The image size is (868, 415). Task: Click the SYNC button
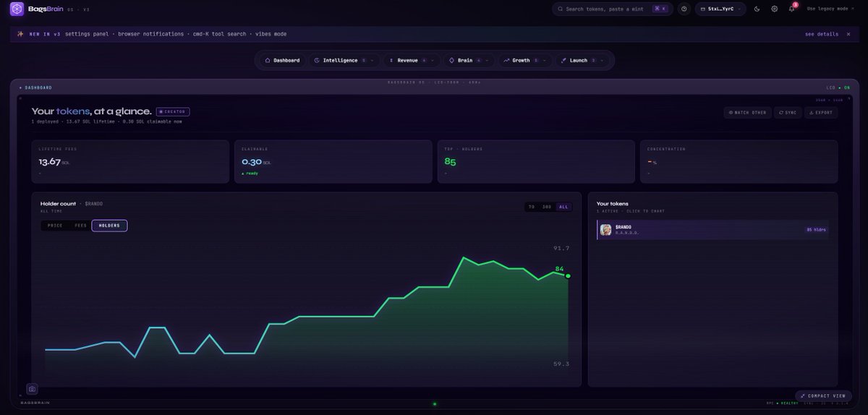point(787,113)
